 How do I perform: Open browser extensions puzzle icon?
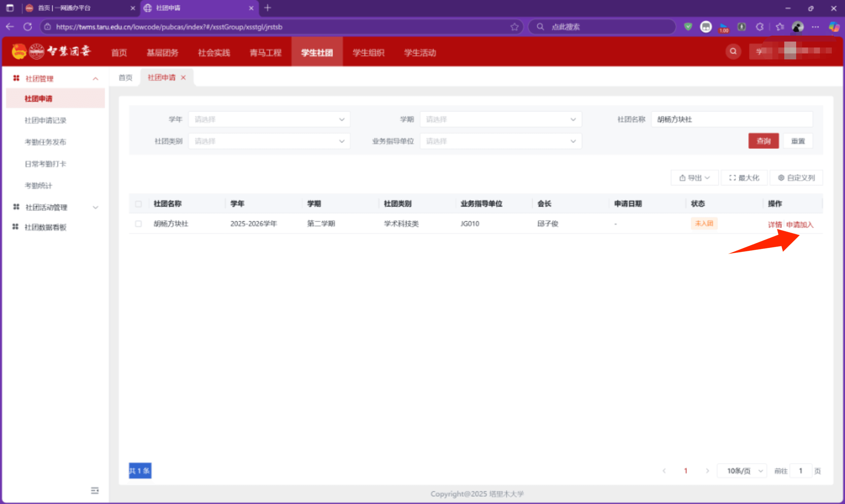[760, 27]
